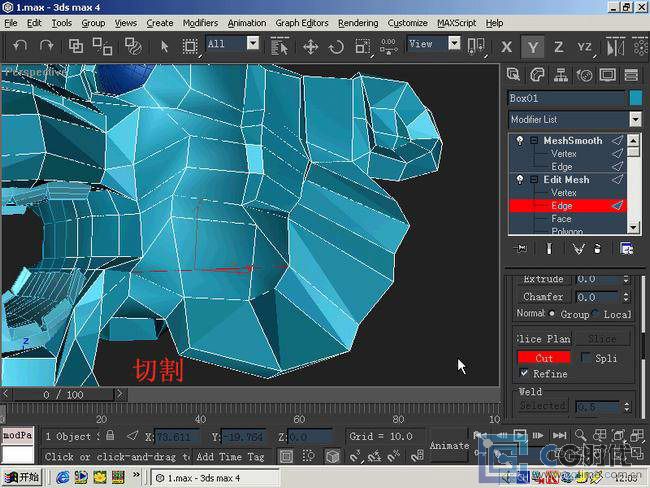Open the All selection filter dropdown
Image resolution: width=650 pixels, height=488 pixels.
click(253, 43)
